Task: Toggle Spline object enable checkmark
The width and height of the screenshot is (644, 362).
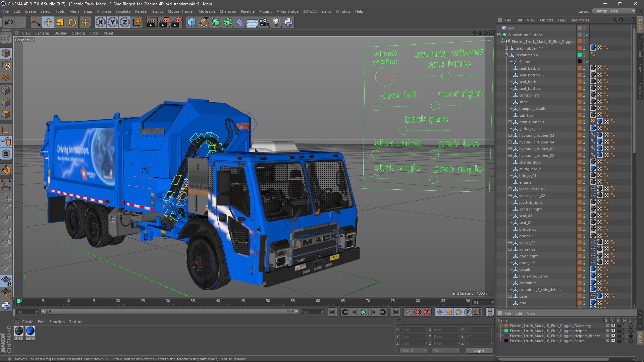Action: [587, 62]
